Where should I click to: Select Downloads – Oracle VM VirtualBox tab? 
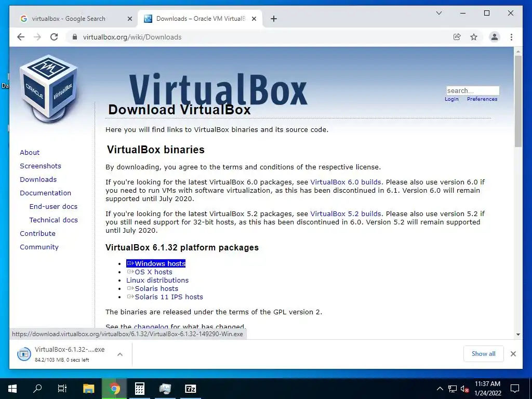[200, 19]
